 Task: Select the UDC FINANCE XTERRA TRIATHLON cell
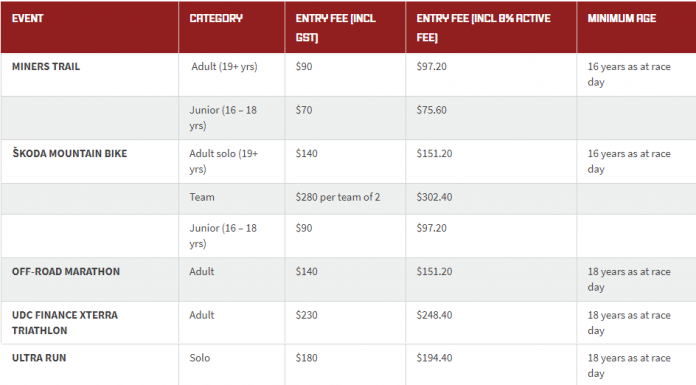click(x=65, y=323)
